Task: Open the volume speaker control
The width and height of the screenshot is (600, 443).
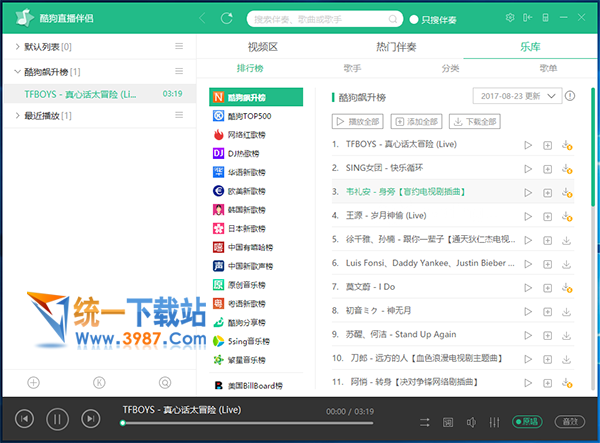Action: tap(471, 422)
